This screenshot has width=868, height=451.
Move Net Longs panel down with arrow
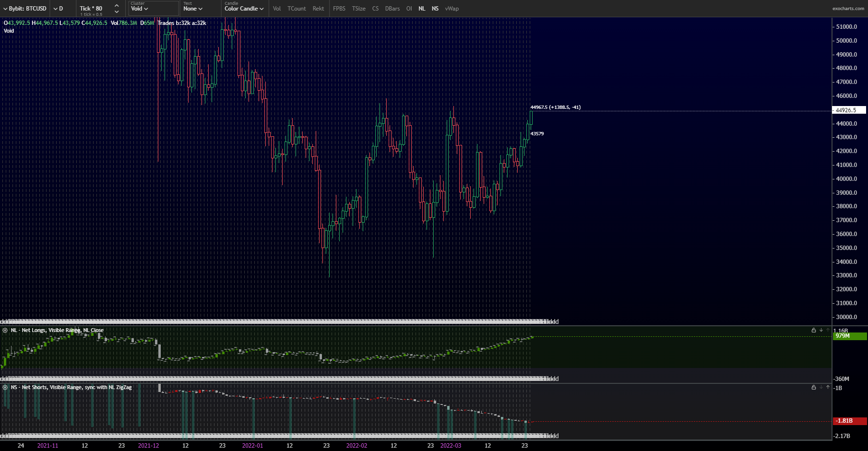pos(821,330)
